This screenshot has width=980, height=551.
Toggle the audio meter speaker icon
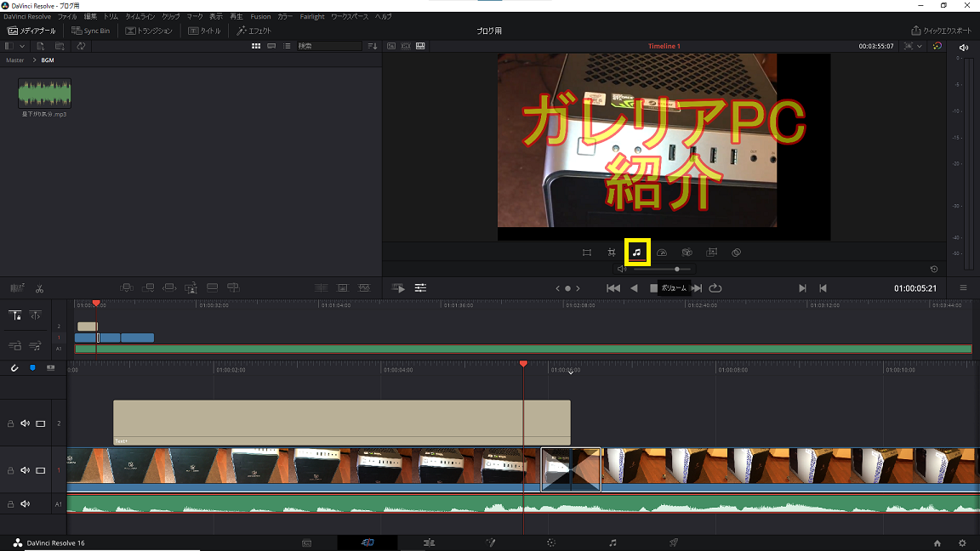964,48
